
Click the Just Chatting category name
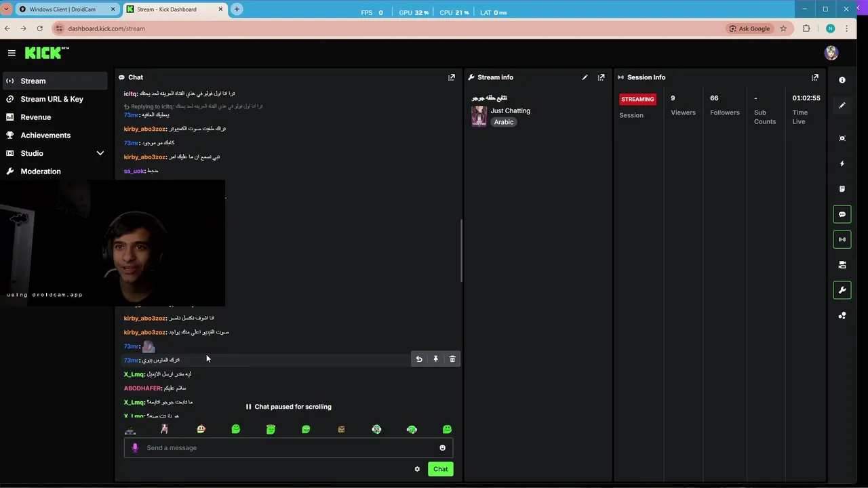click(x=511, y=110)
